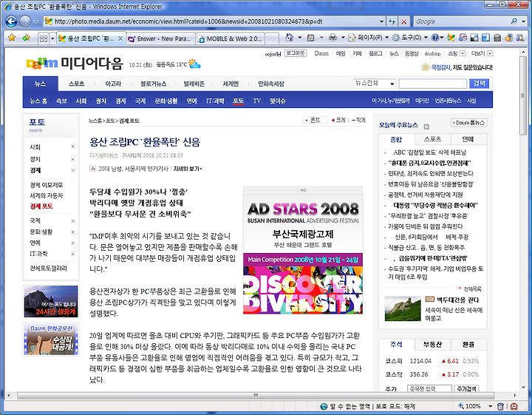Screen dimensions: 532x415
Task: Refresh the page using address bar refresh icon
Action: (x=392, y=21)
